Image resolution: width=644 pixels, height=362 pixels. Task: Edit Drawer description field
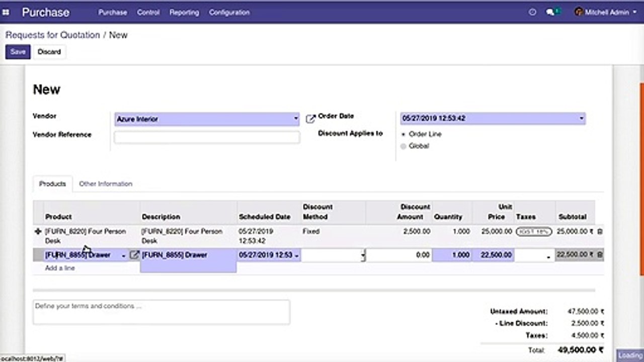point(188,260)
